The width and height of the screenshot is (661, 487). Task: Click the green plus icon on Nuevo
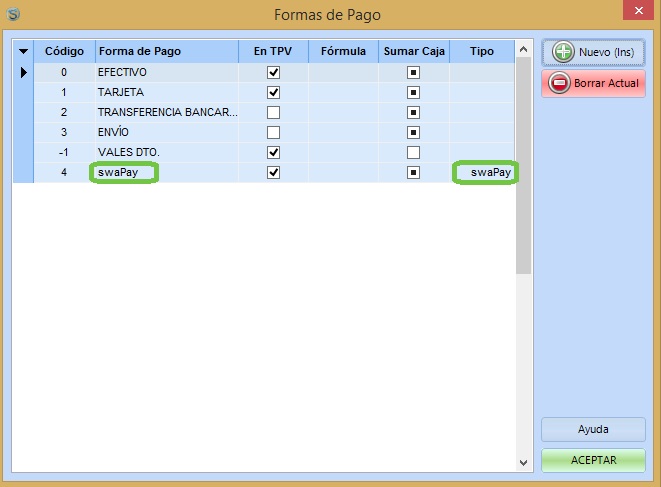click(563, 52)
